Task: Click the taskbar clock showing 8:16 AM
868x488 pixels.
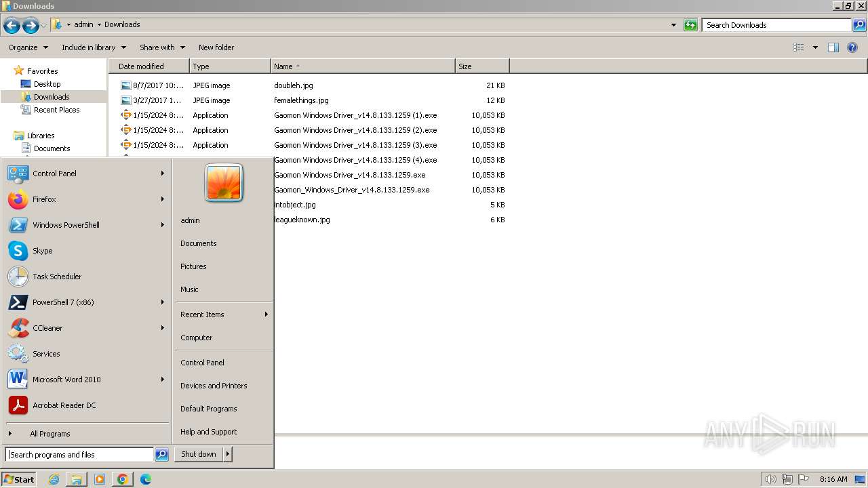Action: 833,479
